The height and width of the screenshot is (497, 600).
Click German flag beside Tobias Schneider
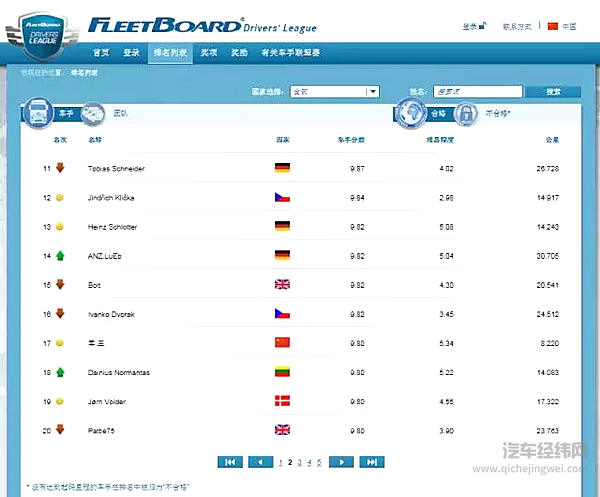coord(282,169)
